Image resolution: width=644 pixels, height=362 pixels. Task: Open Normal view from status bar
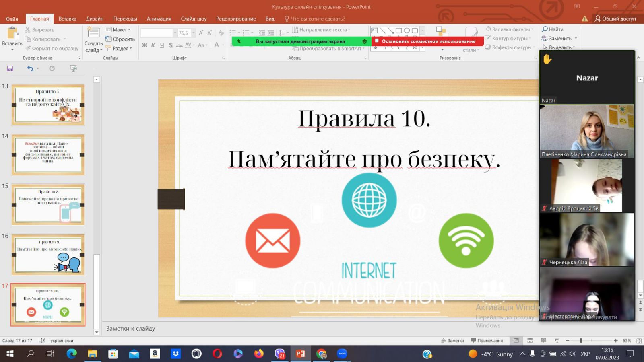516,341
